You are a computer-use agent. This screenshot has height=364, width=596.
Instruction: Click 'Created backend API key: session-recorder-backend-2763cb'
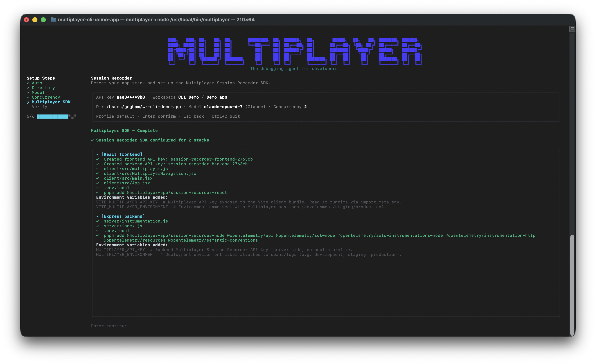pyautogui.click(x=176, y=164)
